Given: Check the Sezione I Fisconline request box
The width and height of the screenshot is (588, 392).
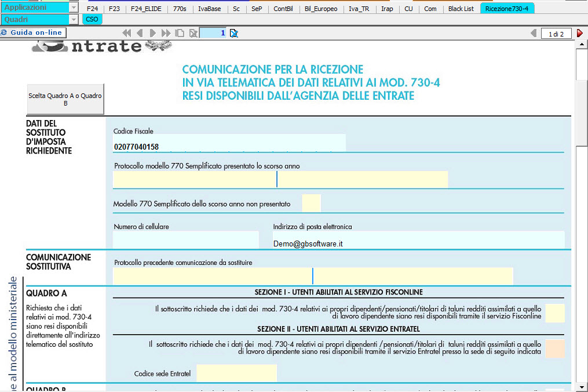Looking at the screenshot, I should 555,313.
